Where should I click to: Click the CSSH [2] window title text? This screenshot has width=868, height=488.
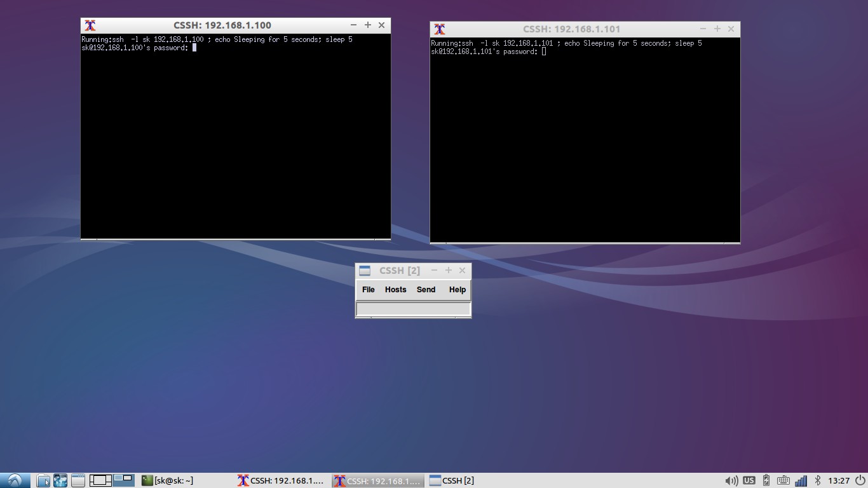pyautogui.click(x=400, y=271)
